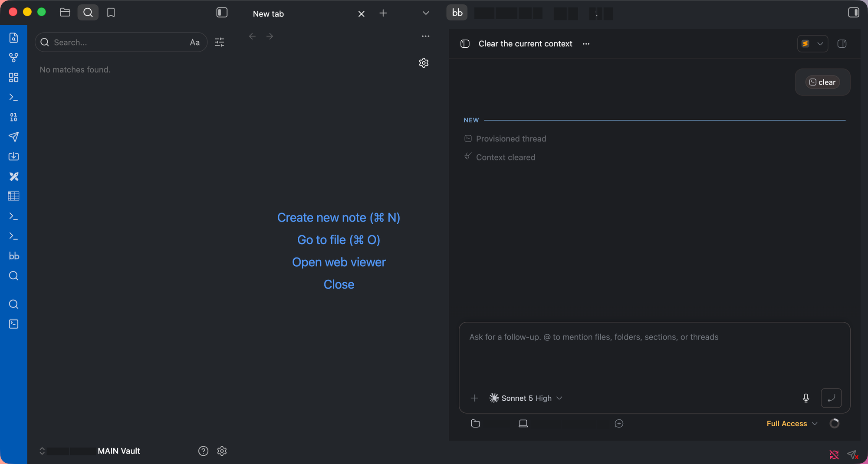This screenshot has height=464, width=868.
Task: Open the Full Access permissions dropdown
Action: coord(792,424)
